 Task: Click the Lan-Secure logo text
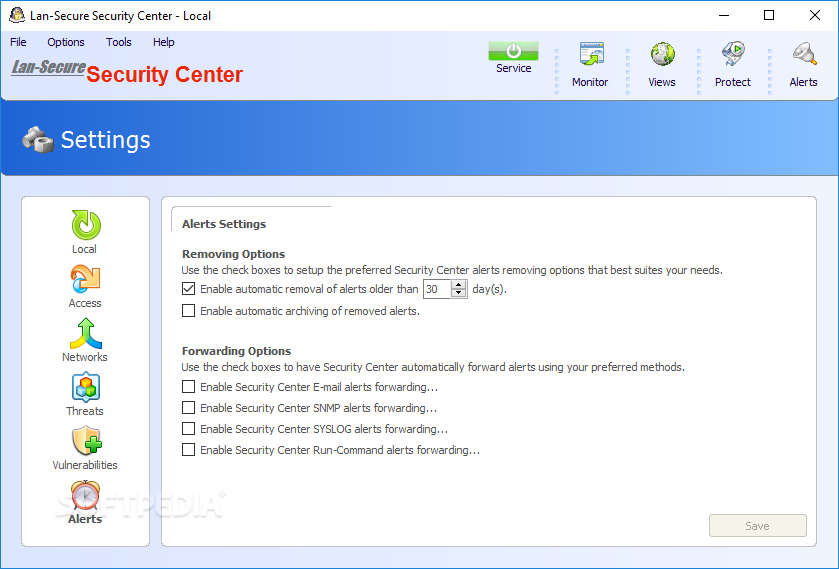click(49, 67)
